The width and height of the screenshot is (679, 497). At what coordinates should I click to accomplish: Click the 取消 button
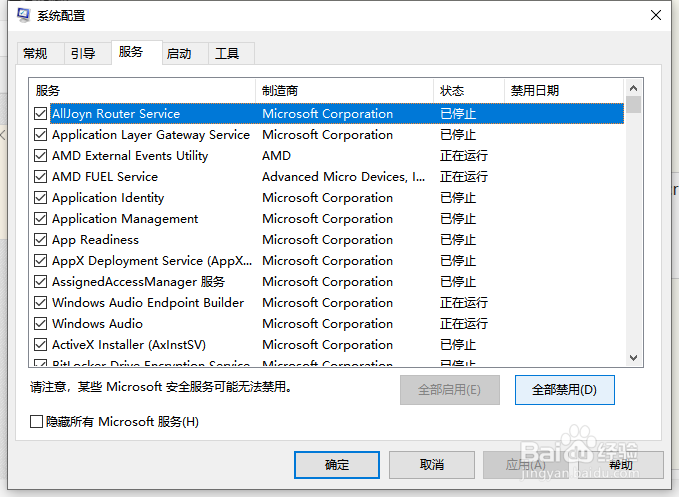(x=432, y=464)
